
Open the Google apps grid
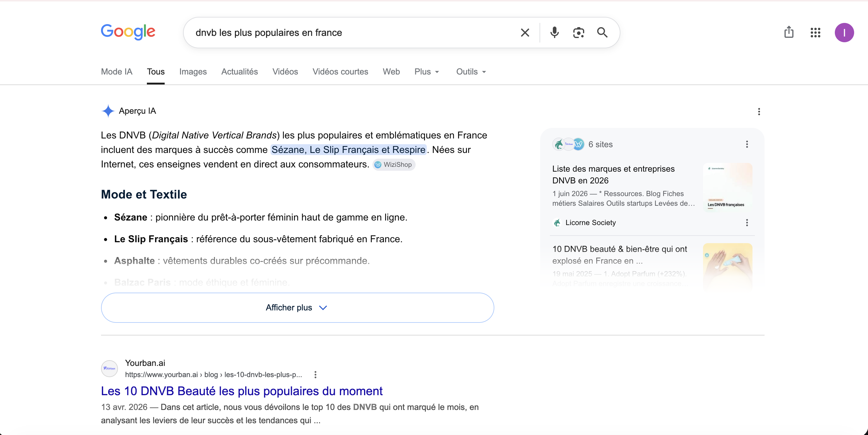(815, 33)
